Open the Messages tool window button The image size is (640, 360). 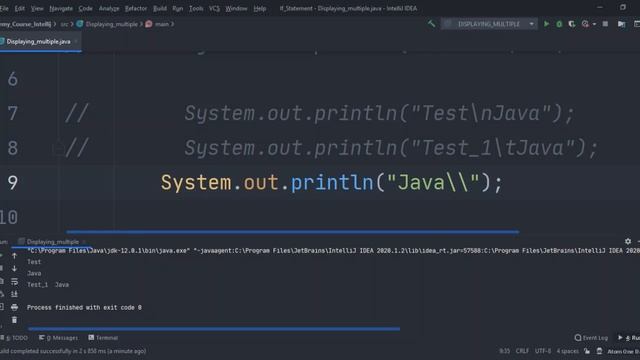tap(58, 338)
